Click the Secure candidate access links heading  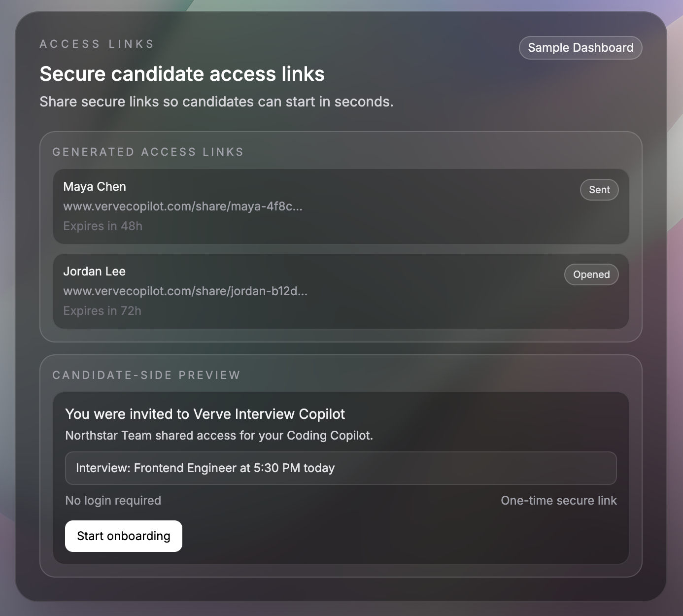click(x=182, y=74)
